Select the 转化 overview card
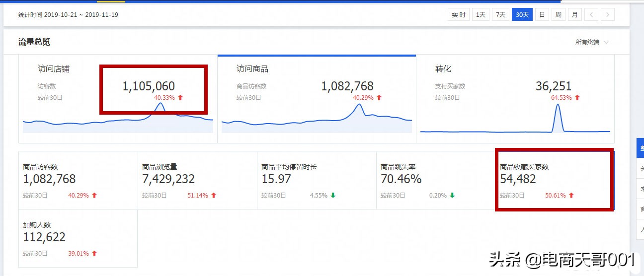The width and height of the screenshot is (644, 276). pos(515,99)
